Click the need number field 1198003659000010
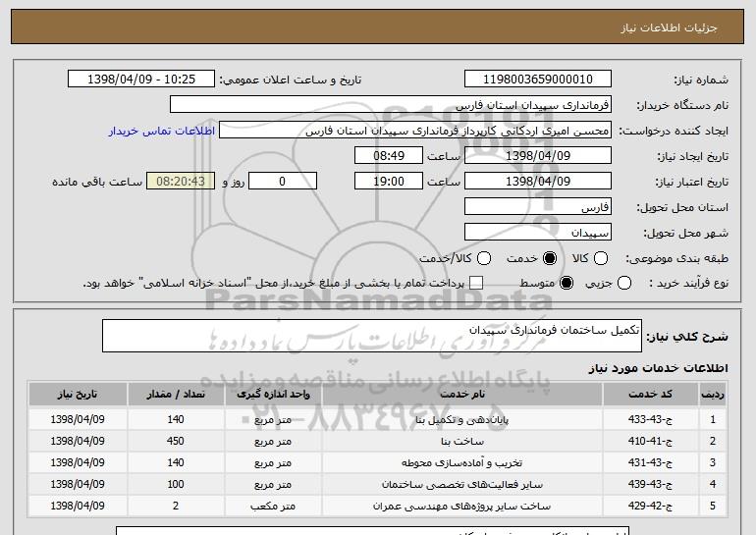Screen dimensions: 756x535 [x=538, y=80]
